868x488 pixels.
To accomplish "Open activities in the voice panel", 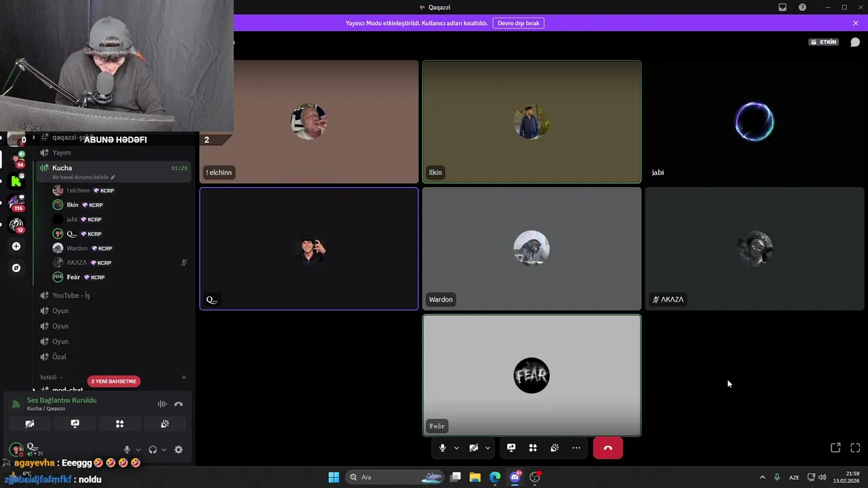I will [119, 424].
